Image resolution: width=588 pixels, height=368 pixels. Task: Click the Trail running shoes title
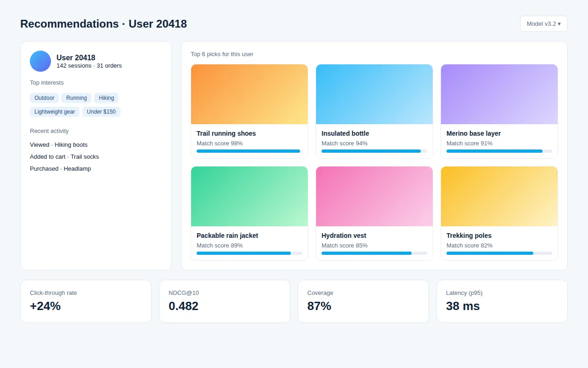point(226,133)
